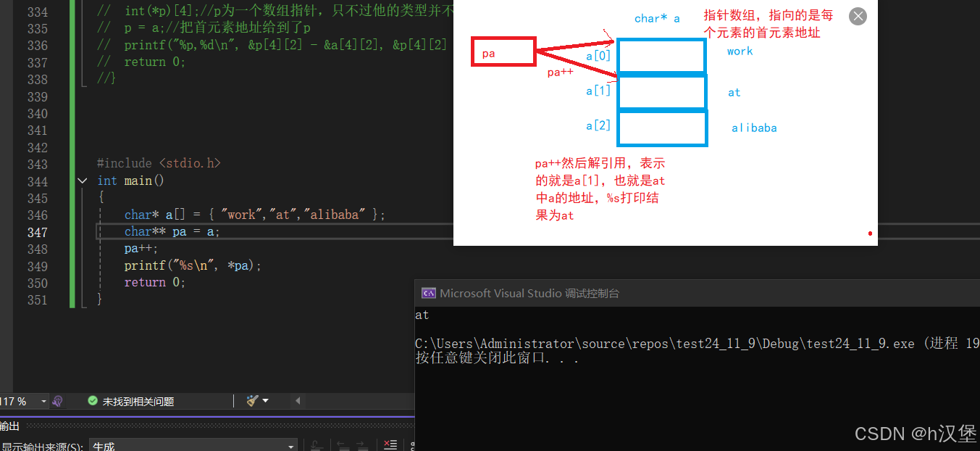Click the char* a[] array declaration line
Screen dimensions: 980x451
click(255, 215)
